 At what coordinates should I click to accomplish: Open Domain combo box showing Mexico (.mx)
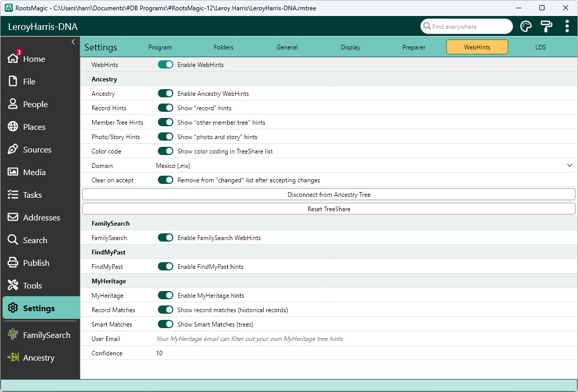pyautogui.click(x=365, y=166)
